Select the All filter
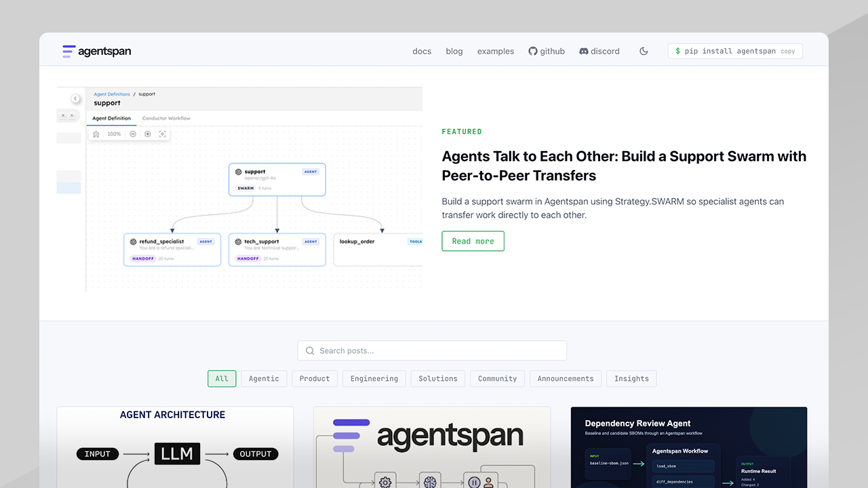The height and width of the screenshot is (488, 868). click(x=222, y=378)
